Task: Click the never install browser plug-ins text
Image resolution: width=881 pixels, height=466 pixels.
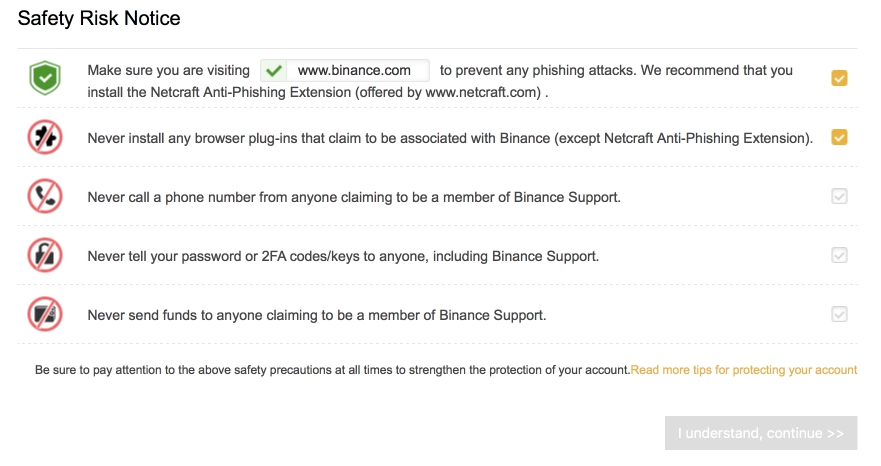Action: pyautogui.click(x=449, y=138)
